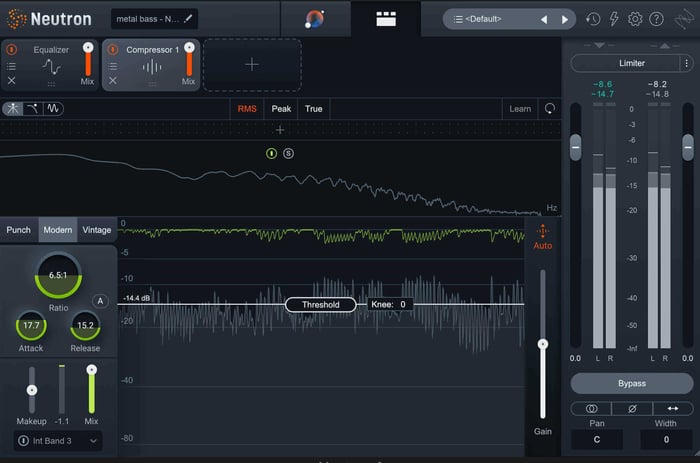The width and height of the screenshot is (700, 463).
Task: Solo the band with the S button
Action: pyautogui.click(x=288, y=154)
